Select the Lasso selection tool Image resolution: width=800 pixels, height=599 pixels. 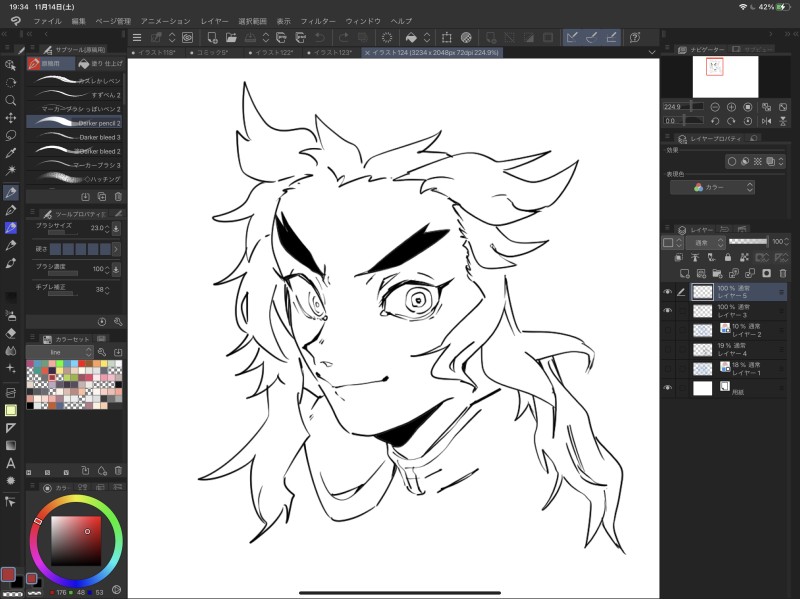tap(10, 135)
